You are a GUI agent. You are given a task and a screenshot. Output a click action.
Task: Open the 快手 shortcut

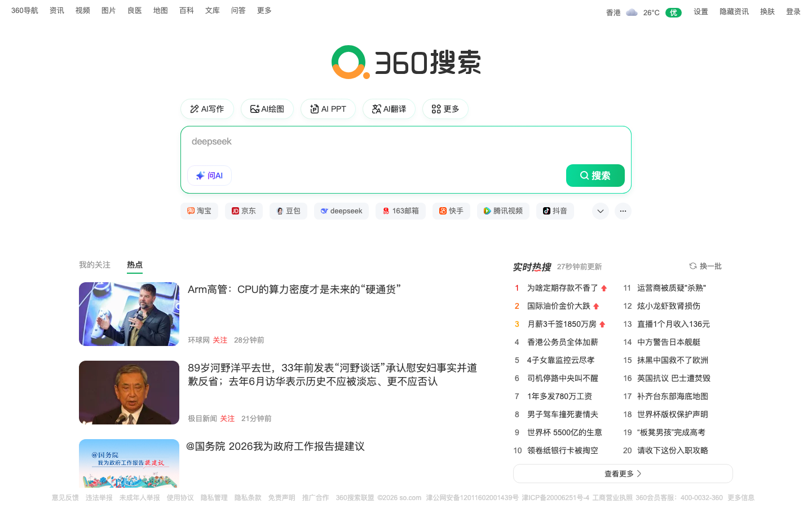[x=451, y=211]
